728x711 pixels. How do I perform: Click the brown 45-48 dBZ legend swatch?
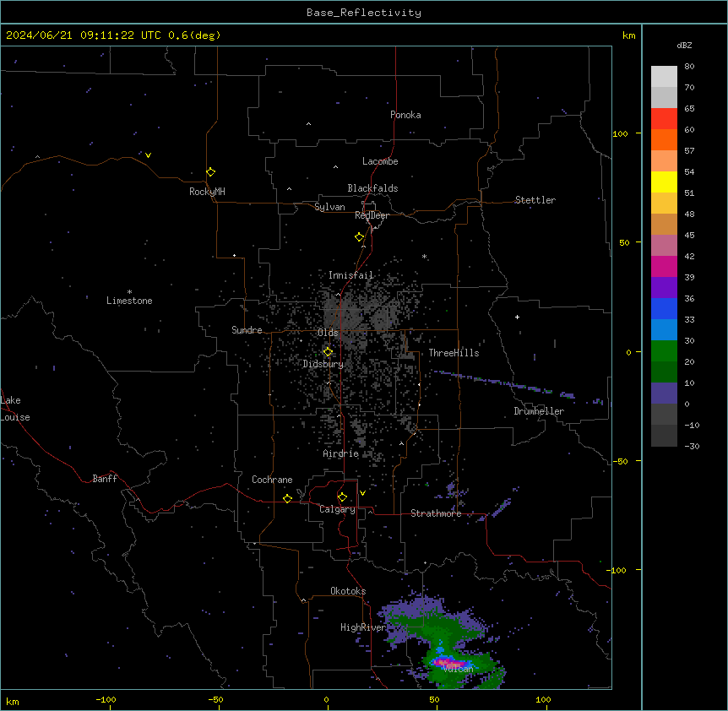pyautogui.click(x=664, y=224)
